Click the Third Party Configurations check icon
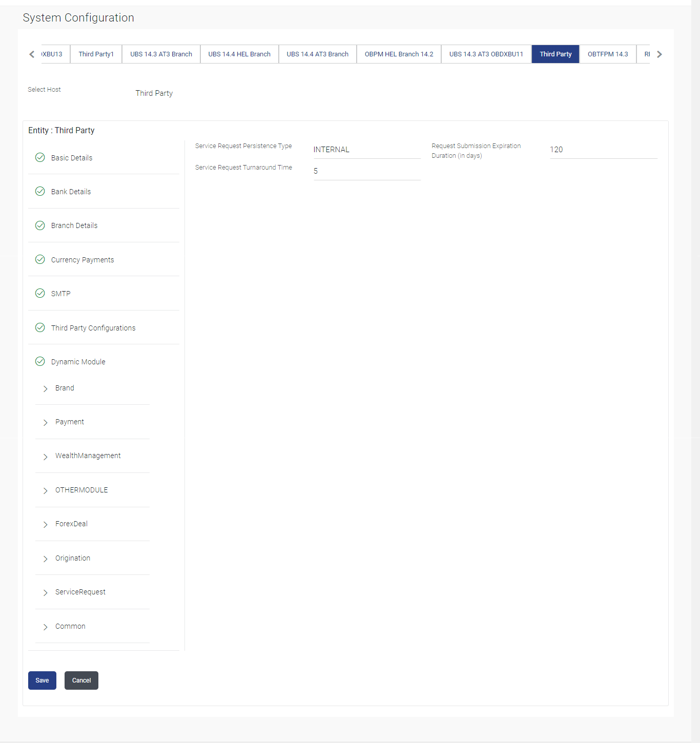The width and height of the screenshot is (700, 743). coord(40,327)
